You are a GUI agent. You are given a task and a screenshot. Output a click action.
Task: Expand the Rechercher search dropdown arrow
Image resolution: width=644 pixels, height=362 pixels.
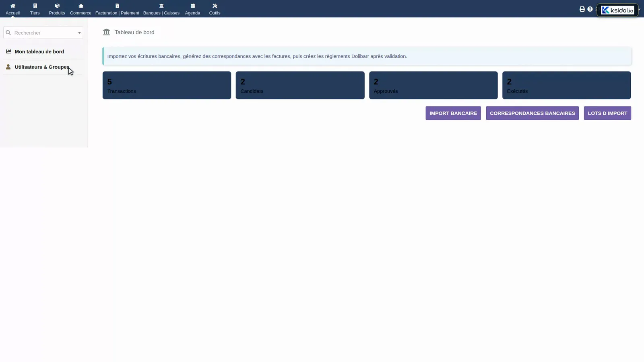point(79,33)
